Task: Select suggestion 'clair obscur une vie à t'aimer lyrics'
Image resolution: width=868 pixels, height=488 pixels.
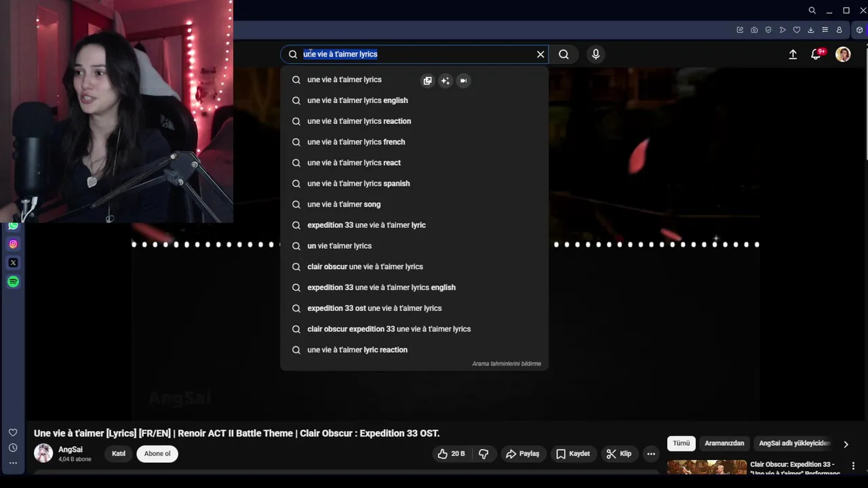Action: [414, 266]
